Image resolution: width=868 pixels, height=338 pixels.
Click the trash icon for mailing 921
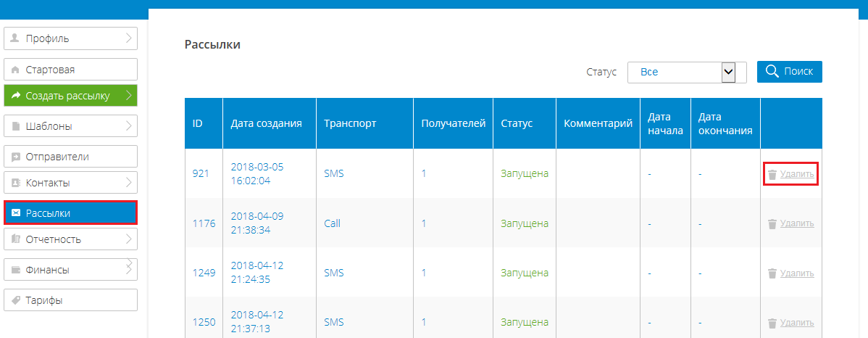coord(772,174)
